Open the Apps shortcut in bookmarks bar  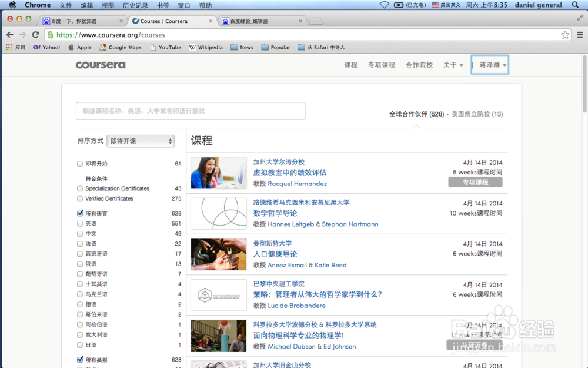click(15, 47)
